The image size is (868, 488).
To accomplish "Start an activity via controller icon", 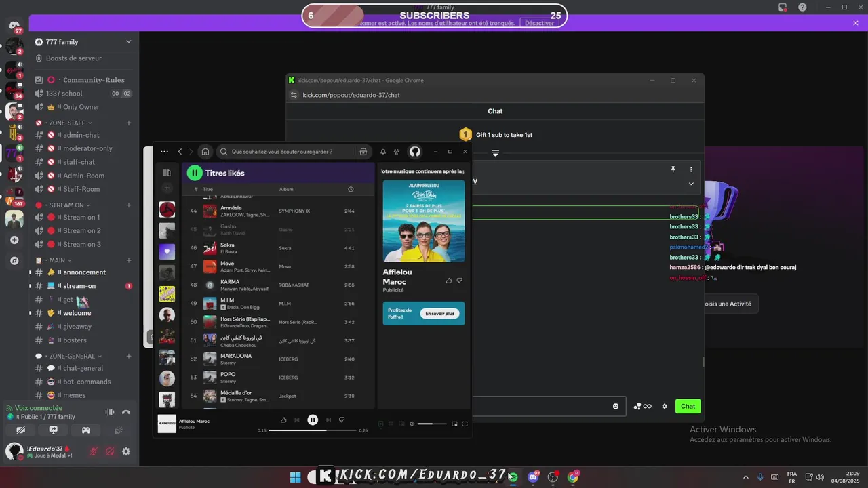I will point(86,430).
